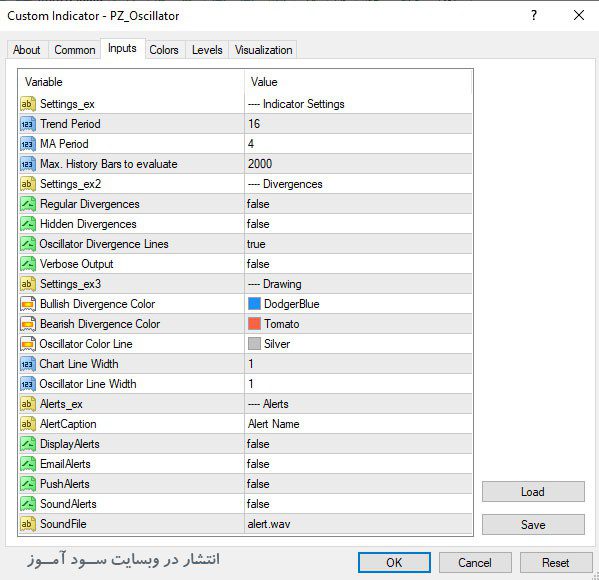599x580 pixels.
Task: Click the string icon beside AlertCaption
Action: coord(28,424)
